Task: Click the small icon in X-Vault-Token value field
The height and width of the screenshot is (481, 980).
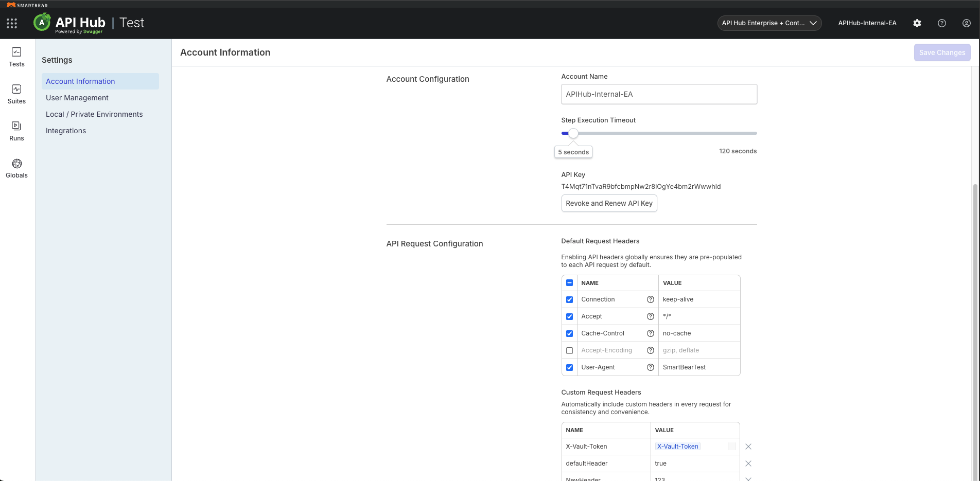Action: point(731,447)
